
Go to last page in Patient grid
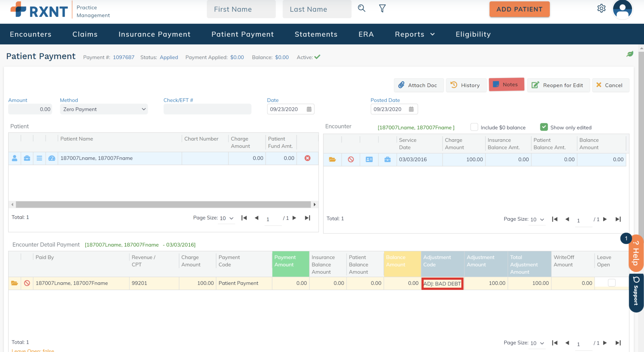(x=308, y=218)
